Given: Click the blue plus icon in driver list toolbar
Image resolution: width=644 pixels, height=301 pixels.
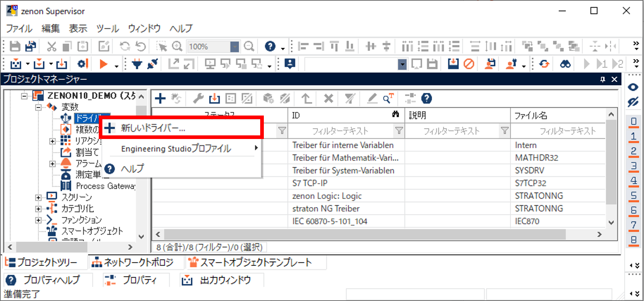Looking at the screenshot, I should tap(160, 98).
